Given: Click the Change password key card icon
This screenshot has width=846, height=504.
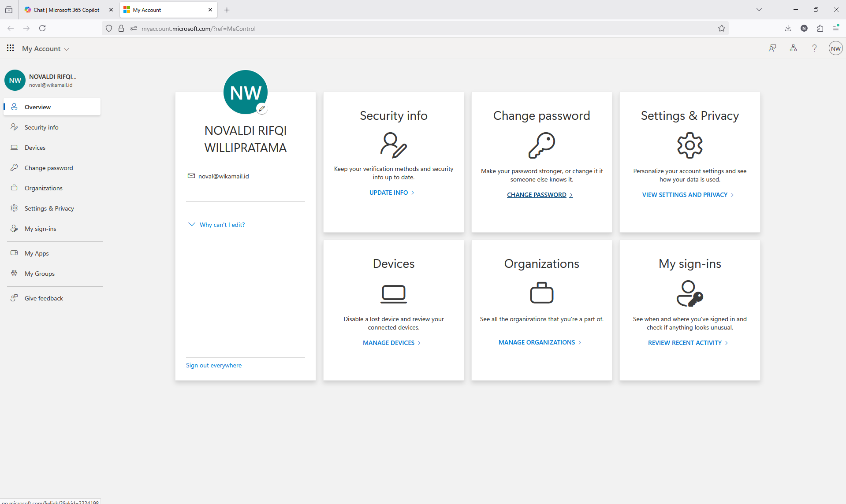Looking at the screenshot, I should pos(542,145).
